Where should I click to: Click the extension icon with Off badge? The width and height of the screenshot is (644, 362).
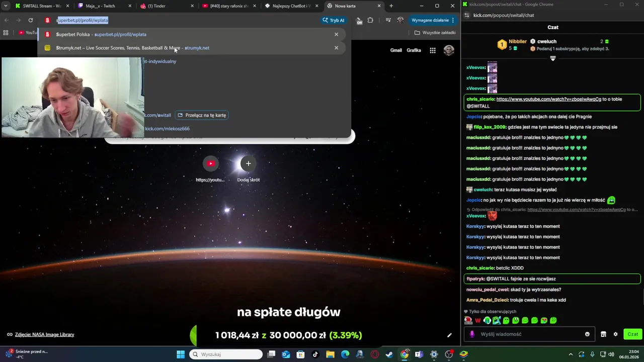click(359, 21)
